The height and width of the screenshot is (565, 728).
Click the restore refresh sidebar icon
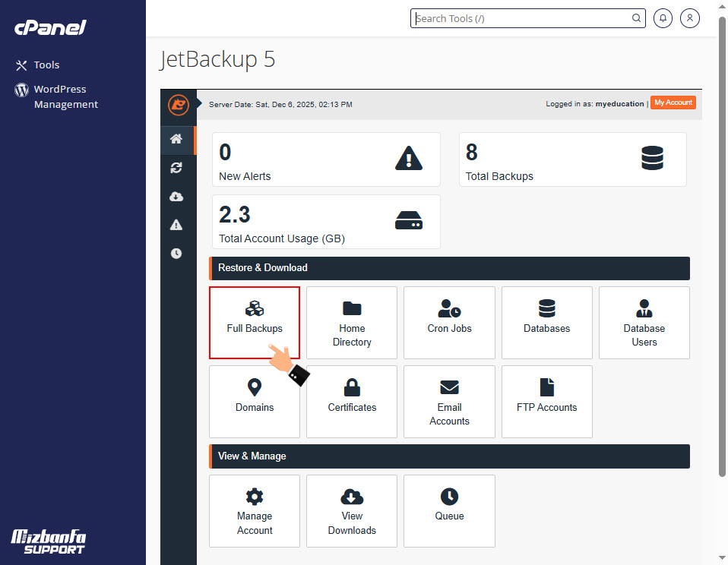tap(176, 168)
